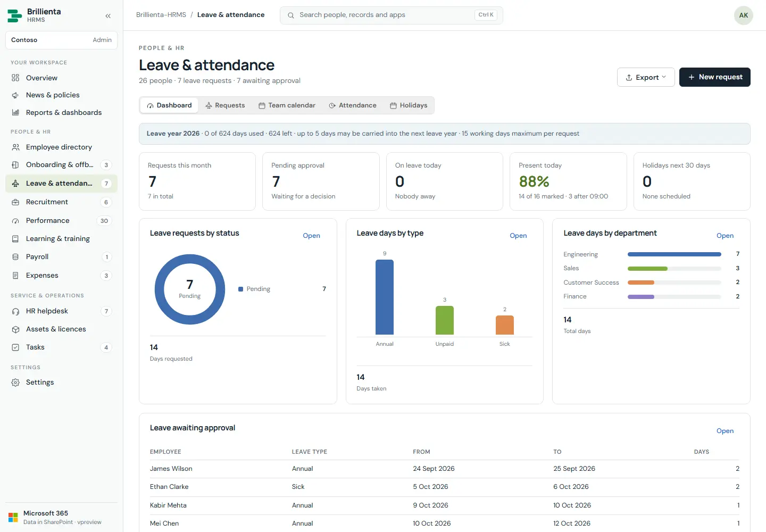Click the Brillienta HRMS logo
This screenshot has height=532, width=766.
tap(14, 15)
